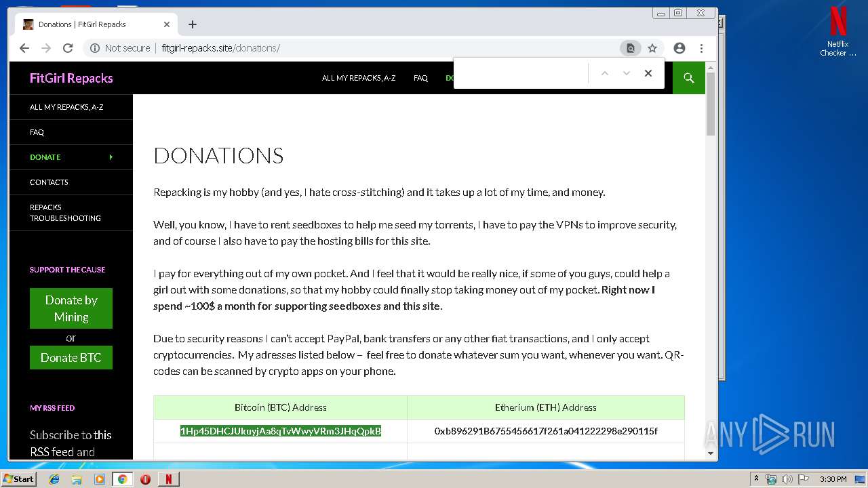This screenshot has height=488, width=868.
Task: Click the Show desktop tray button
Action: 861,479
